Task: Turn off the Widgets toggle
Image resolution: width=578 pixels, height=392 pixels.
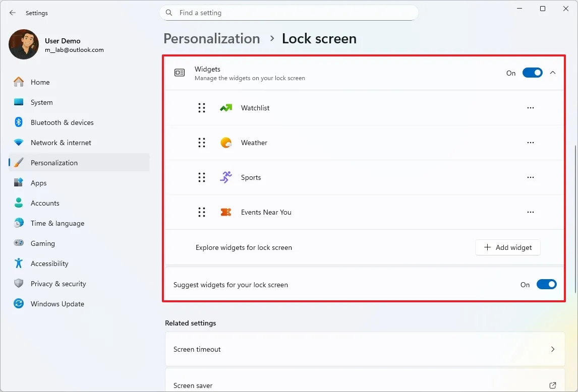Action: point(533,73)
